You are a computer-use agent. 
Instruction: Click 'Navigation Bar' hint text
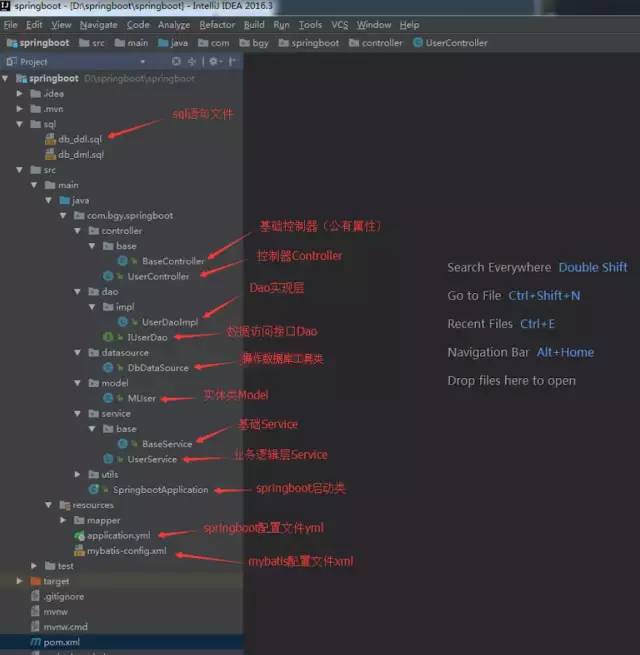coord(488,352)
